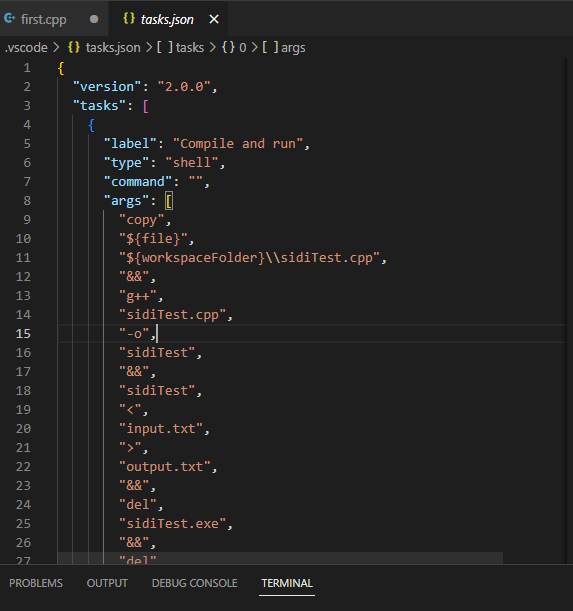
Task: Click the "-o" argument
Action: (134, 334)
